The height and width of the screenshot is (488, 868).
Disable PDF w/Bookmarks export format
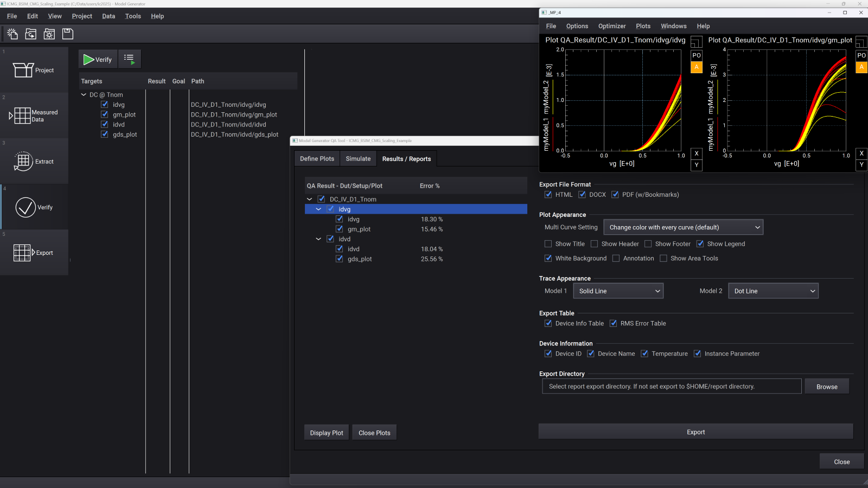pyautogui.click(x=616, y=194)
